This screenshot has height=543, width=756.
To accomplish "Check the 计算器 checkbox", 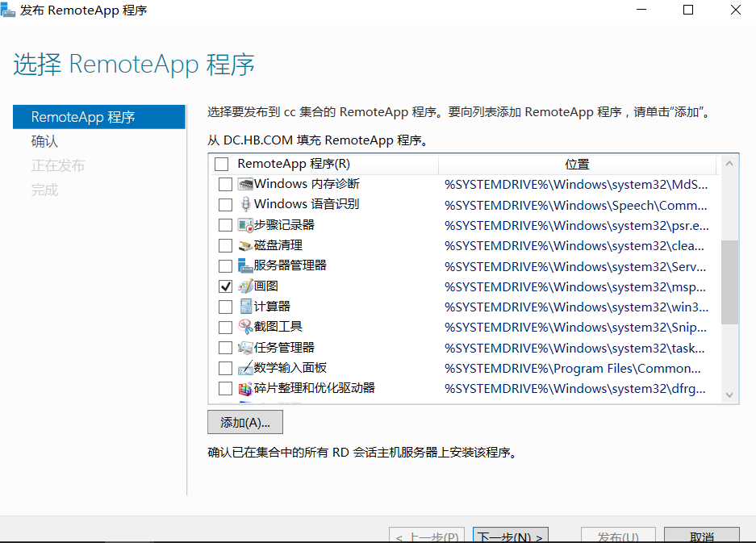I will pyautogui.click(x=225, y=307).
